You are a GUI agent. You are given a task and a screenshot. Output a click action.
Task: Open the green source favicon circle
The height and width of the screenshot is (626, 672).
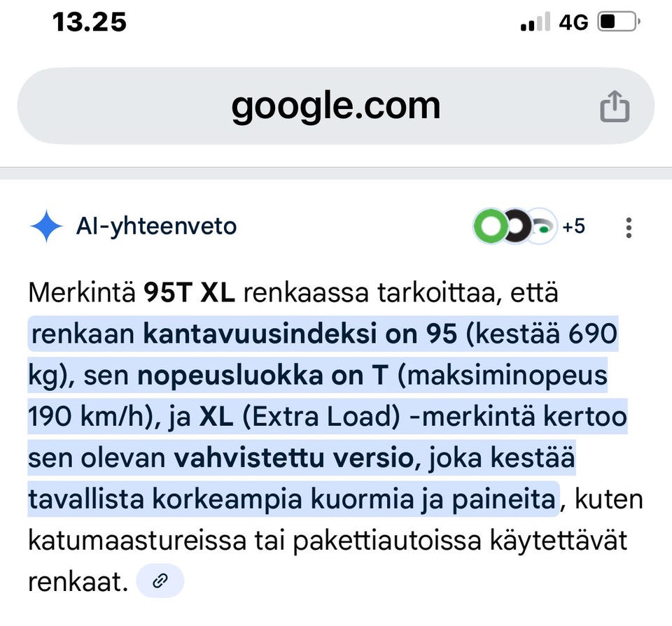[x=491, y=226]
